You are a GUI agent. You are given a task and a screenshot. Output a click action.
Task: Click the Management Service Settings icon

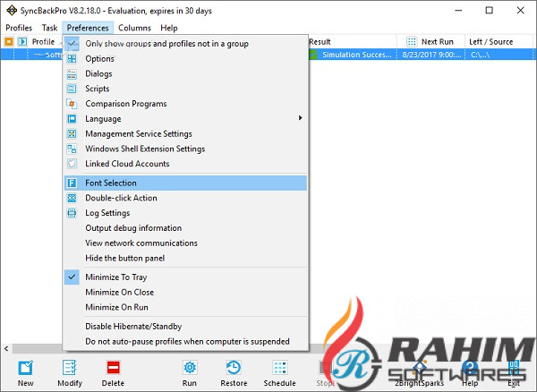pos(72,134)
